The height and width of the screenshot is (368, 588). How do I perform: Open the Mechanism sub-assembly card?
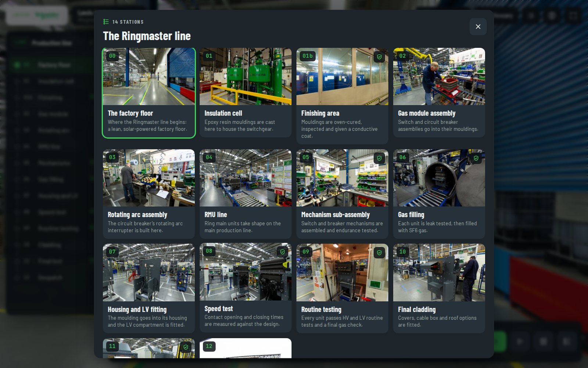[x=342, y=194]
